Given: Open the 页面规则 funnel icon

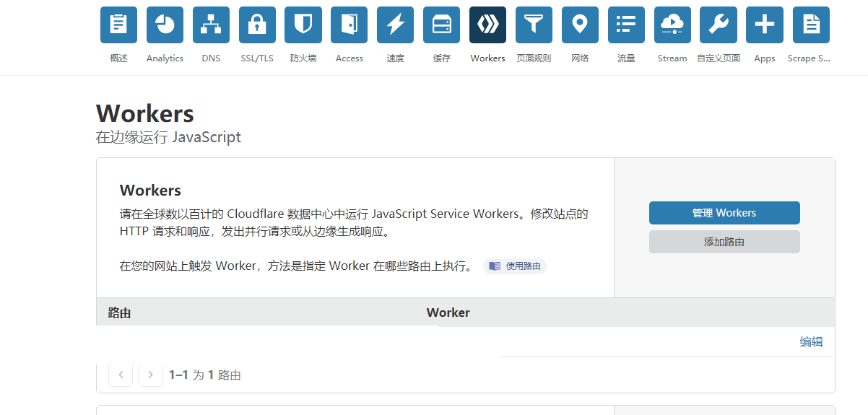Looking at the screenshot, I should pyautogui.click(x=534, y=25).
